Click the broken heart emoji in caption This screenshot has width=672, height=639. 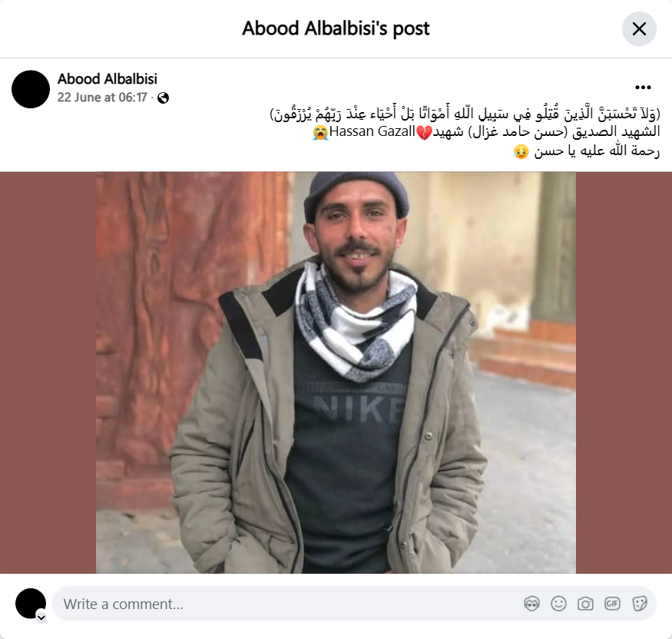tap(424, 132)
